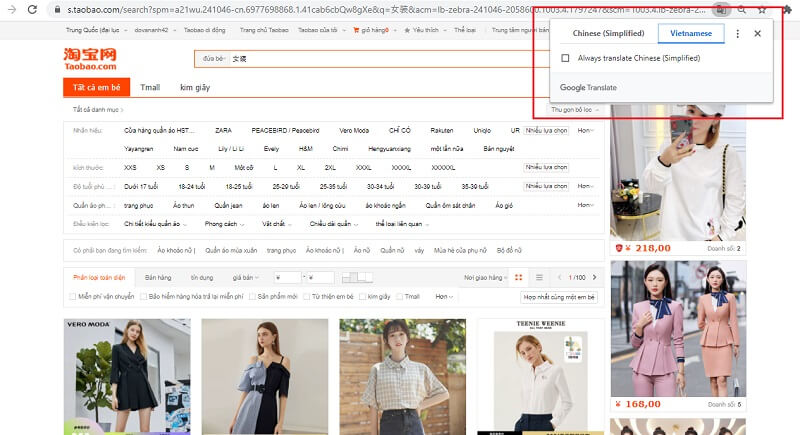The height and width of the screenshot is (435, 800).
Task: Close the translate popup
Action: (x=758, y=34)
